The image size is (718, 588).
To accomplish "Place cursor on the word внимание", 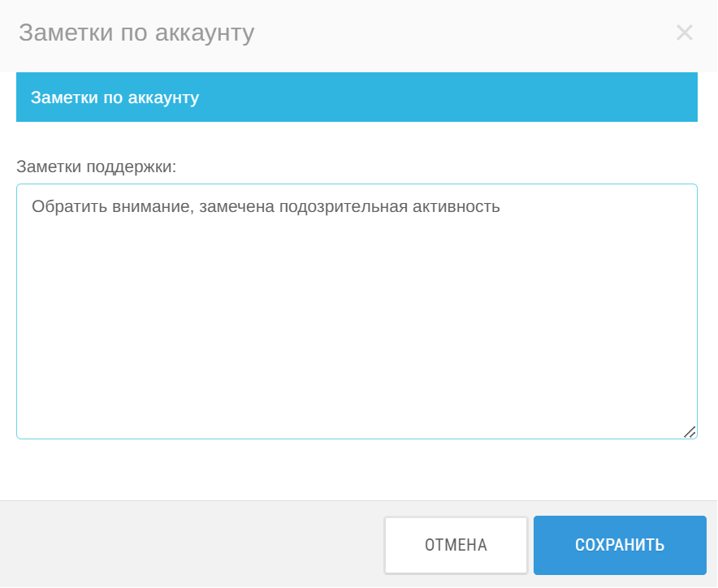I will (x=150, y=206).
